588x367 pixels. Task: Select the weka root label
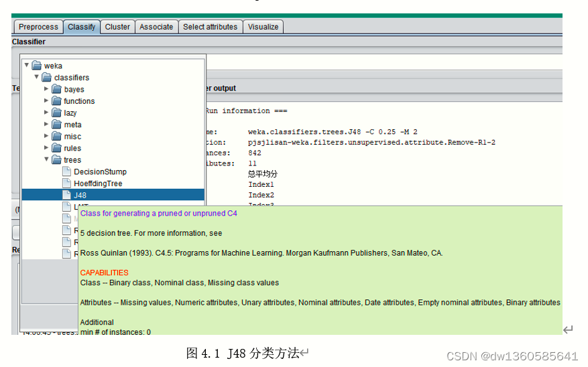click(x=53, y=66)
